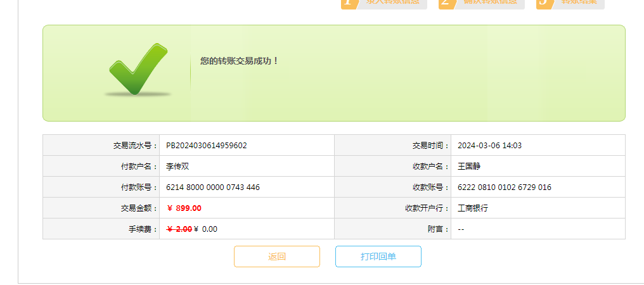This screenshot has width=644, height=285.
Task: Click the ¥ 0.00 actual fee value
Action: [205, 229]
